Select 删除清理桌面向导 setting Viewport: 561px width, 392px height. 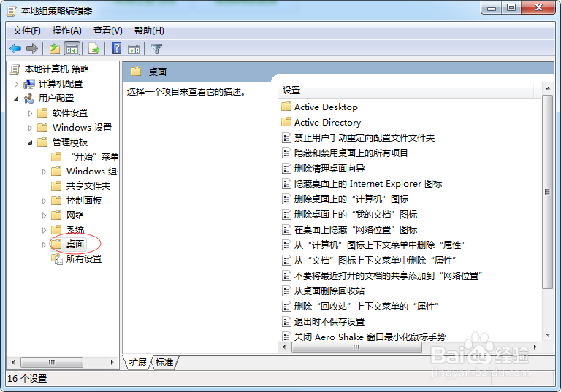[x=324, y=169]
